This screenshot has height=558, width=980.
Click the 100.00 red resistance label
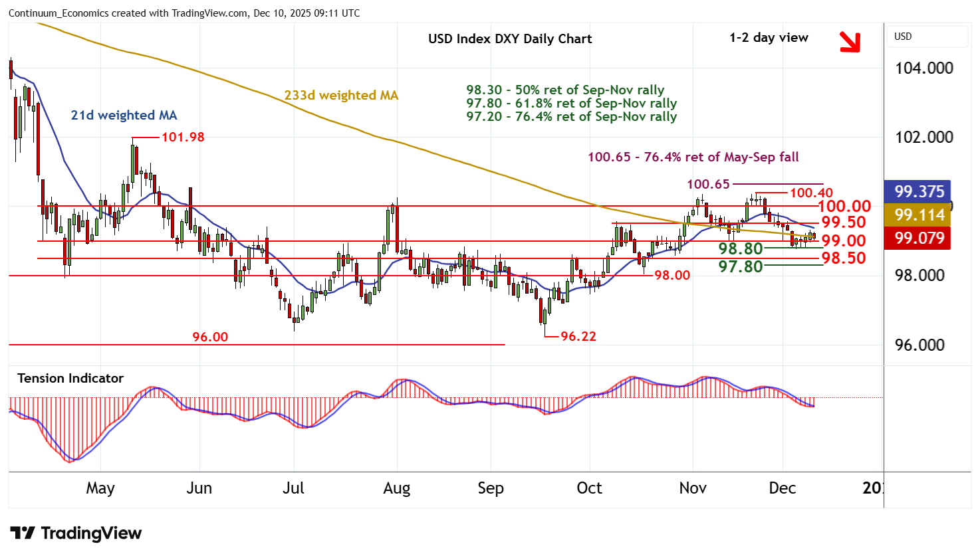[x=844, y=207]
